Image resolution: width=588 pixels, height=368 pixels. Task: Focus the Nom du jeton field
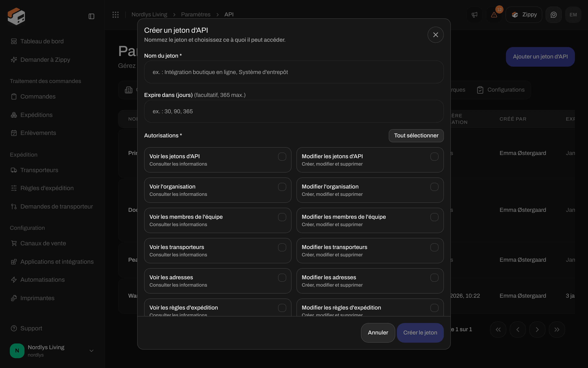click(294, 72)
